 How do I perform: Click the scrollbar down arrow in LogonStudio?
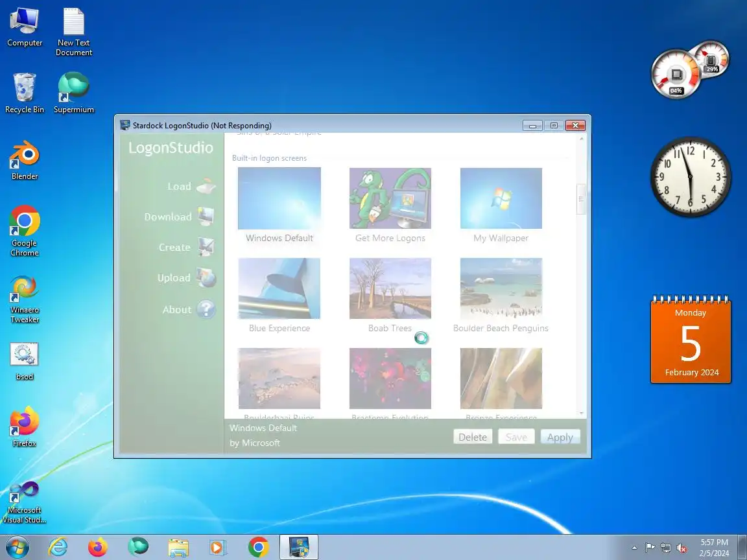[581, 414]
